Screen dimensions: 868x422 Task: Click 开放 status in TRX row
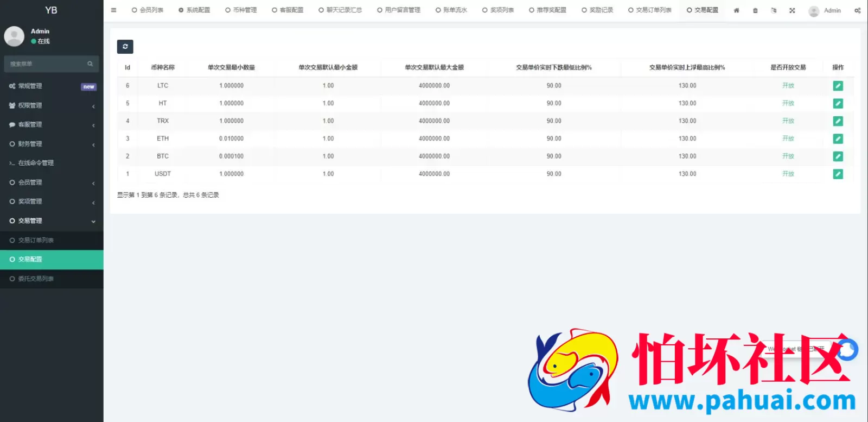(x=788, y=121)
